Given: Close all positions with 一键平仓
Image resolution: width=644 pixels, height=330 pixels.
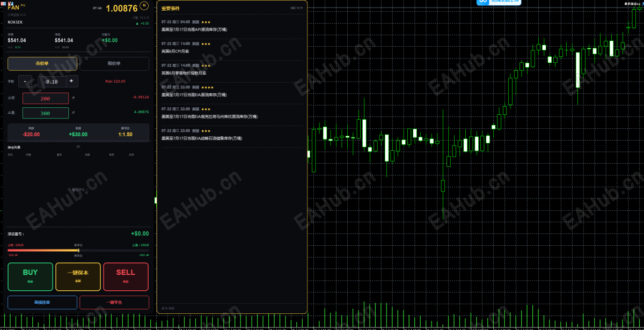Looking at the screenshot, I should [114, 302].
